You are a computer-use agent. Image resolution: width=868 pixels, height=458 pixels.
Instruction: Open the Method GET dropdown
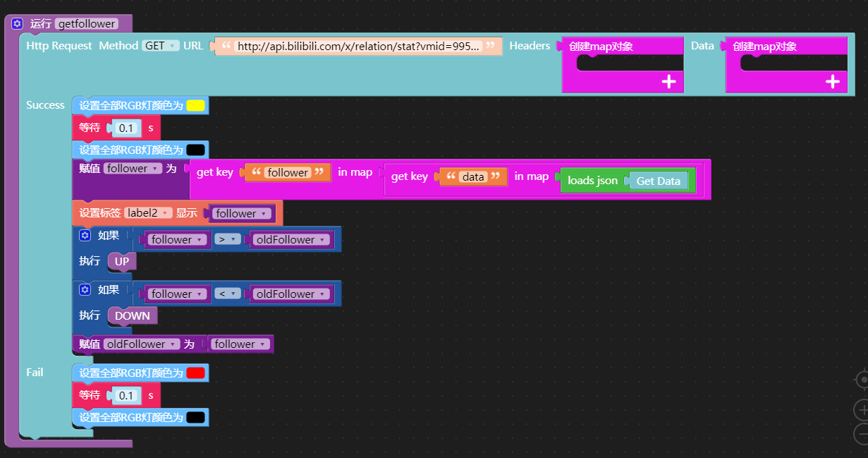tap(160, 46)
